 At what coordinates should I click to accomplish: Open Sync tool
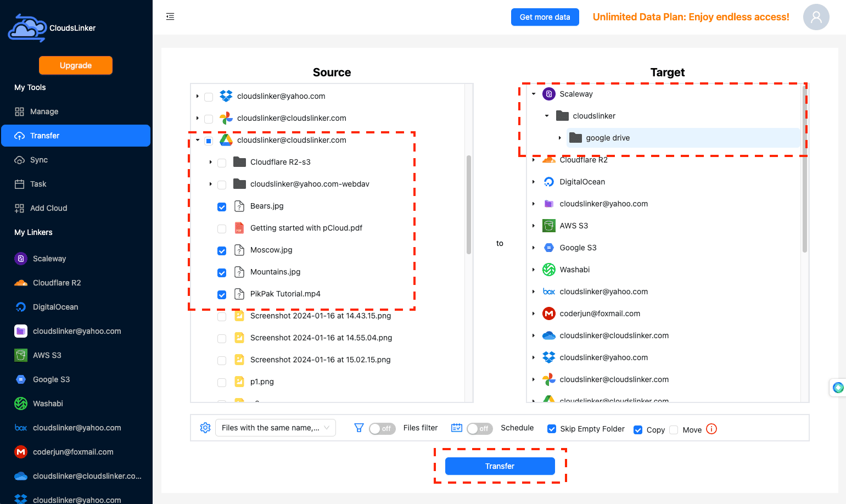point(76,160)
